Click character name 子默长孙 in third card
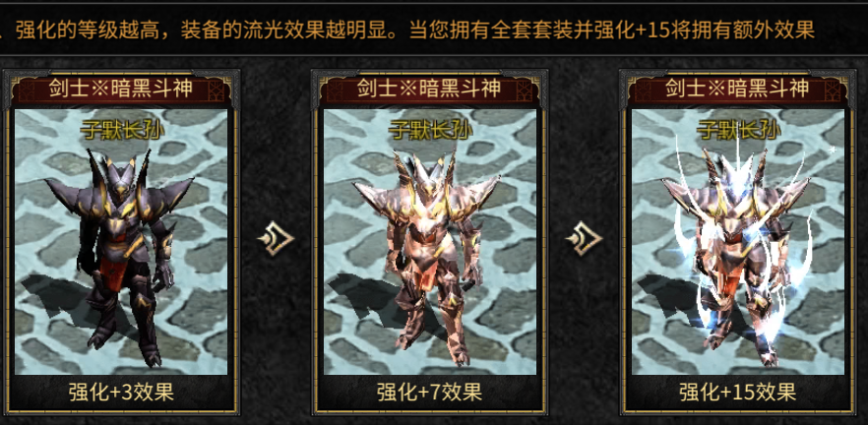The height and width of the screenshot is (425, 868). [x=738, y=131]
